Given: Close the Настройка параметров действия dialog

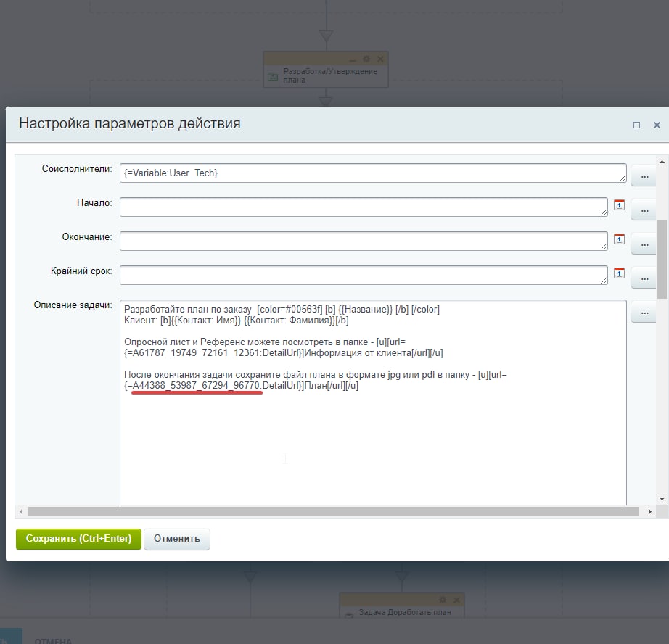Looking at the screenshot, I should 657,125.
